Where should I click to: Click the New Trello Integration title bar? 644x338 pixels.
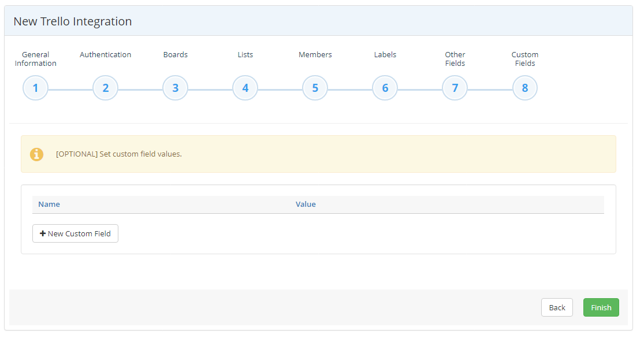click(x=72, y=21)
